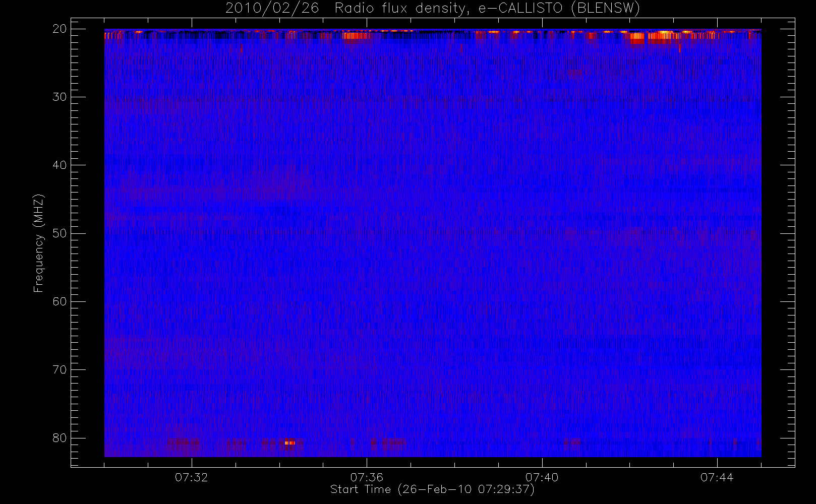Viewport: 816px width, 504px height.
Task: Click the 80 frequency tick label
Action: tap(60, 438)
